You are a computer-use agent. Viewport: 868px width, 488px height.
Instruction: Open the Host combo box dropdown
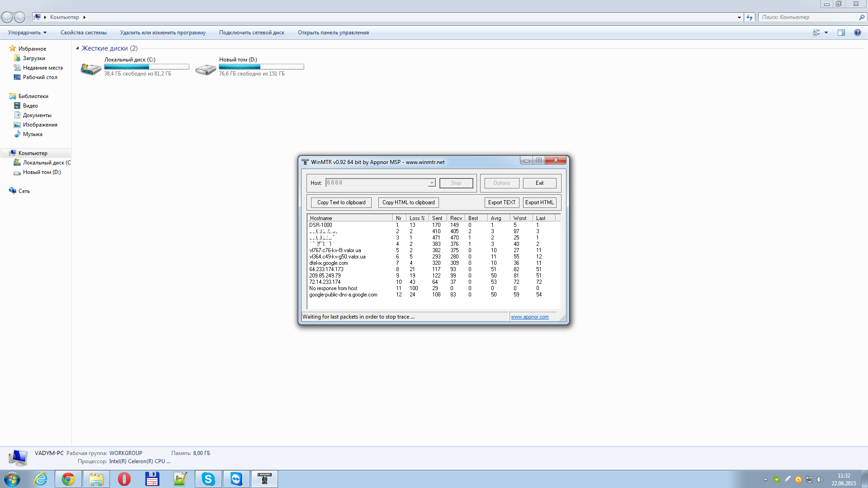point(432,183)
